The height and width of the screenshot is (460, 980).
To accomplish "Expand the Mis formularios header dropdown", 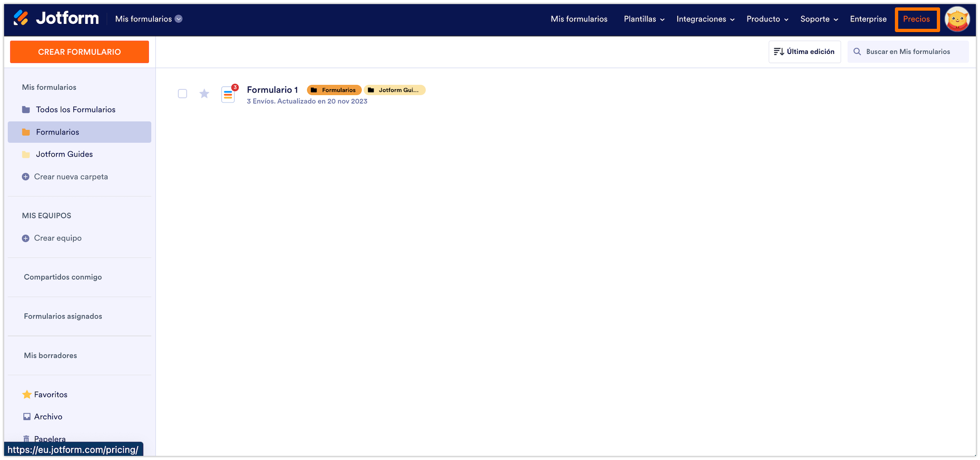I will pyautogui.click(x=178, y=19).
